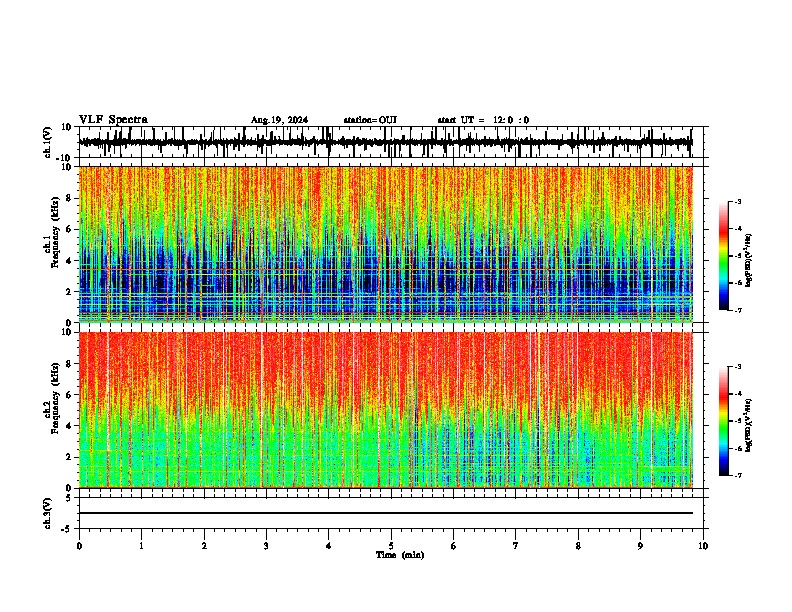
Task: Click time axis tick label "3"
Action: coord(266,546)
